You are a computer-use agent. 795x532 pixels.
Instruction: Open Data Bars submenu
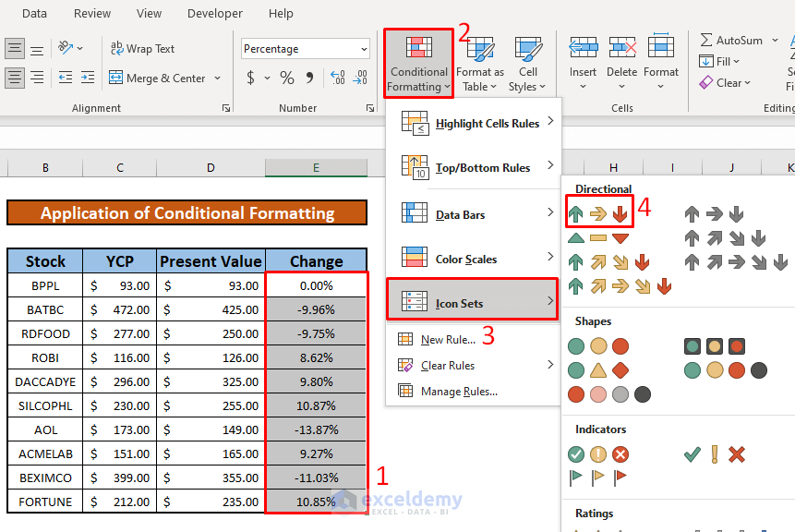tap(473, 214)
